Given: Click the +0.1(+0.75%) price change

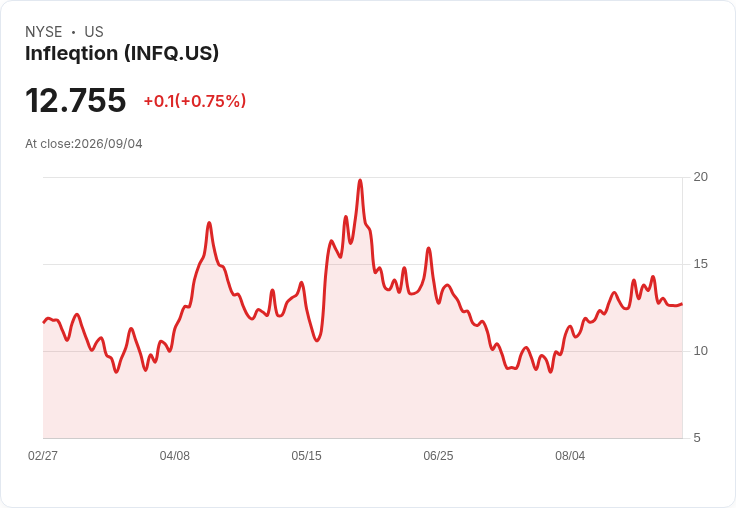Looking at the screenshot, I should [x=195, y=101].
